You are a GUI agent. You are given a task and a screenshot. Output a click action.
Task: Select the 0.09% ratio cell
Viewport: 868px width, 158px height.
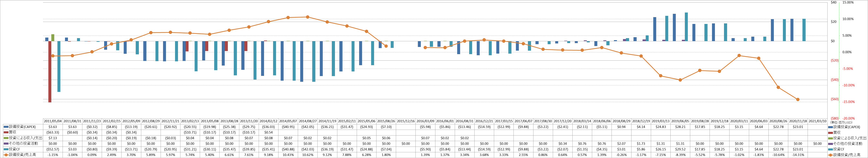92,155
